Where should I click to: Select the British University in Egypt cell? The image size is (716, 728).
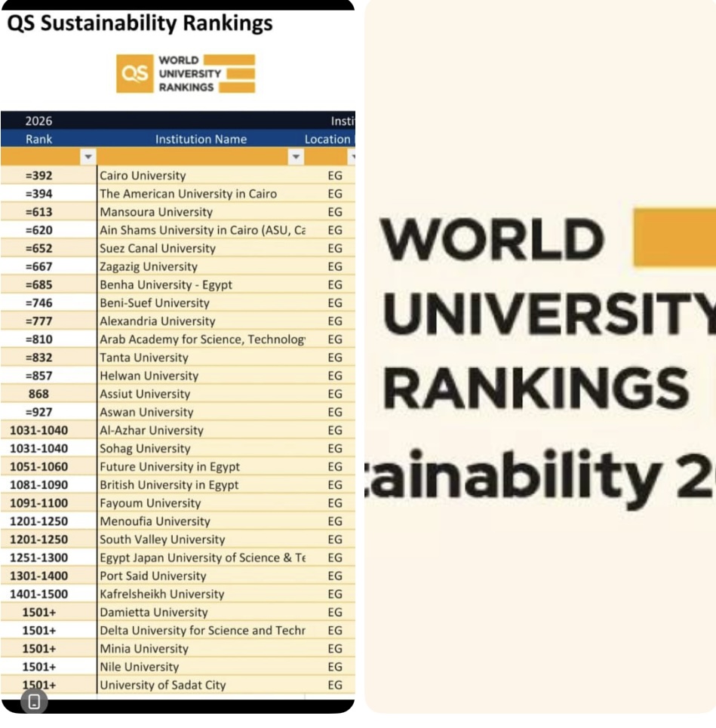coord(169,485)
